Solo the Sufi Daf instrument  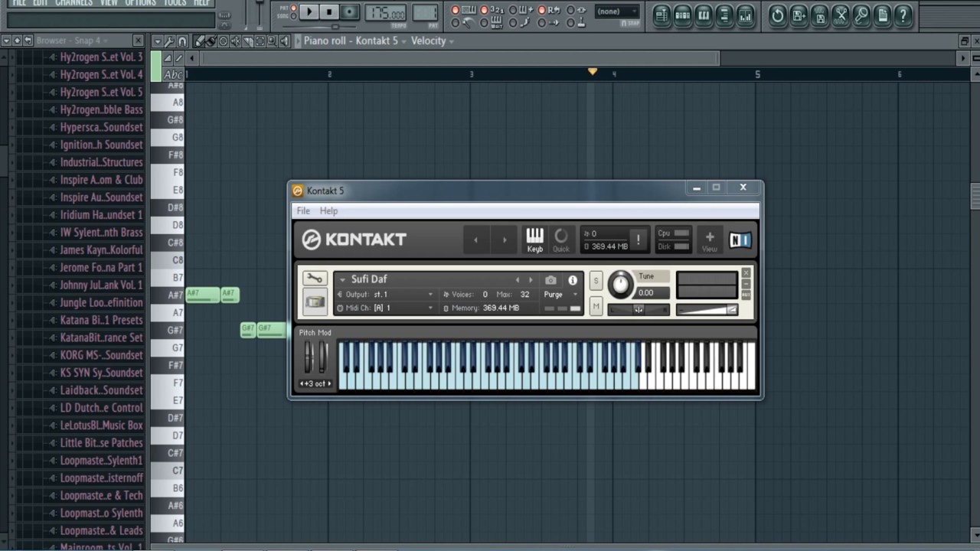click(596, 281)
